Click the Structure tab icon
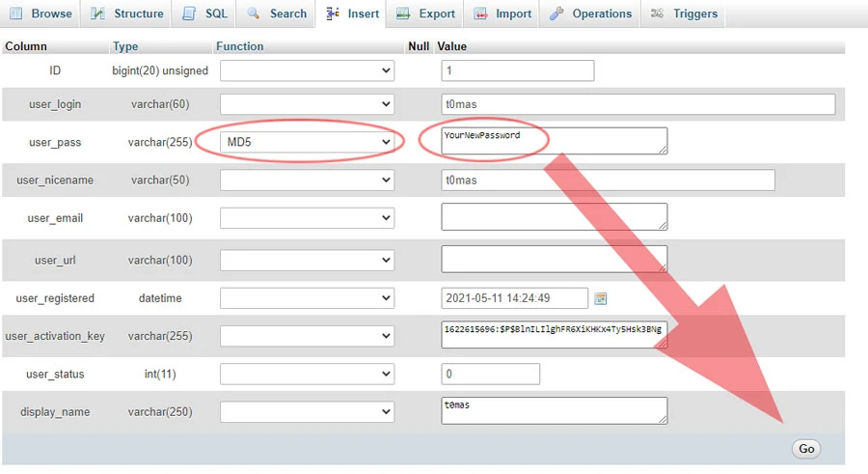This screenshot has width=868, height=474. coord(97,14)
